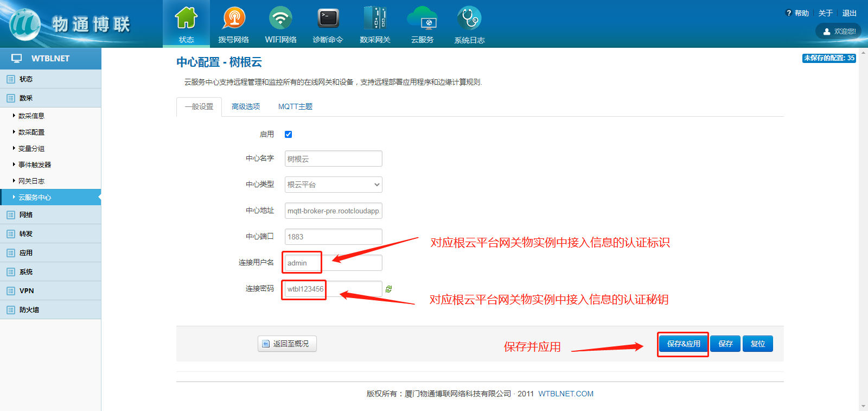The width and height of the screenshot is (868, 411).
Task: Expand the 状态 sidebar section
Action: [x=50, y=79]
